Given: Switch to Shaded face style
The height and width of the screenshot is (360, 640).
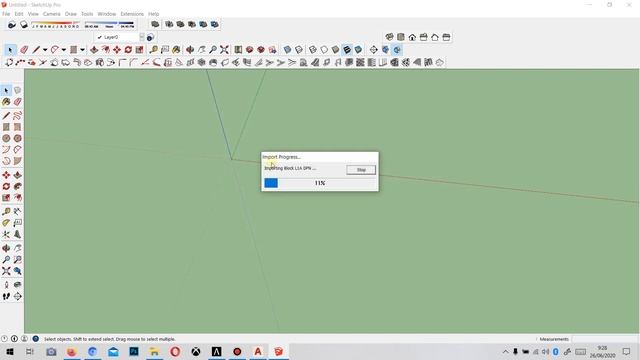Looking at the screenshot, I should point(335,50).
